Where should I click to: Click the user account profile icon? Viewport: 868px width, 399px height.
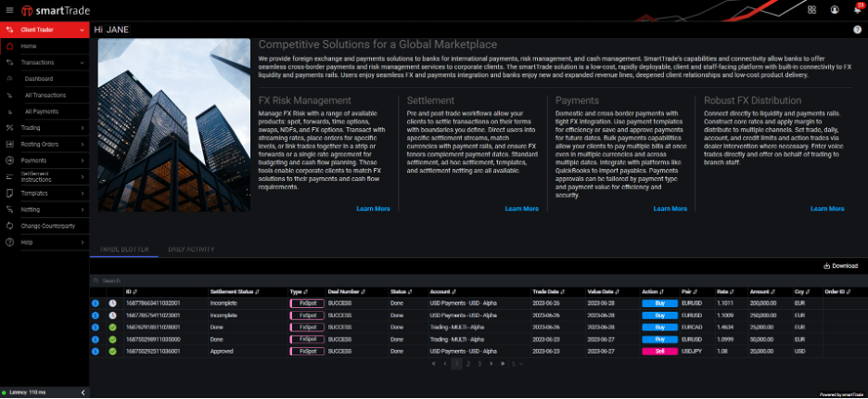point(835,10)
